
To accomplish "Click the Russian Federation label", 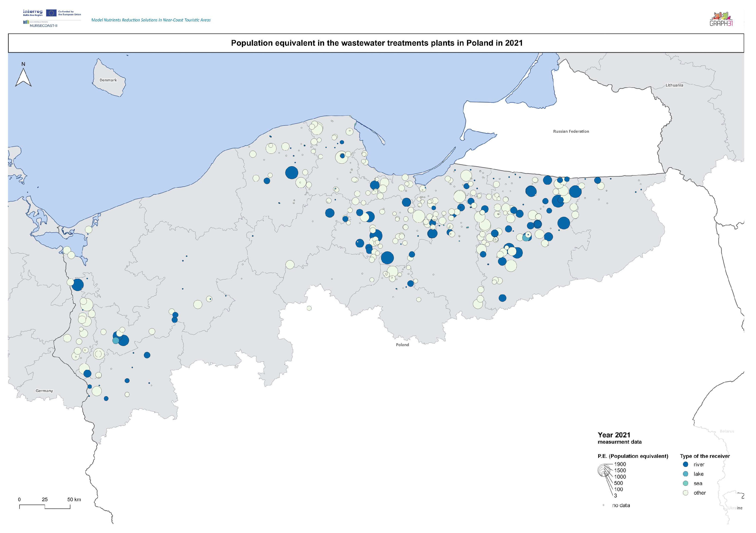I will point(571,131).
